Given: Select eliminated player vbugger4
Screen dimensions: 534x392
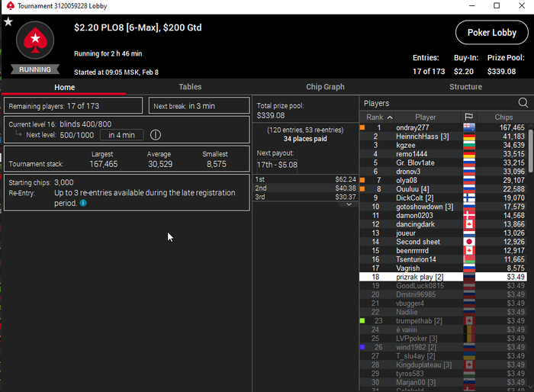Looking at the screenshot, I should pos(442,303).
